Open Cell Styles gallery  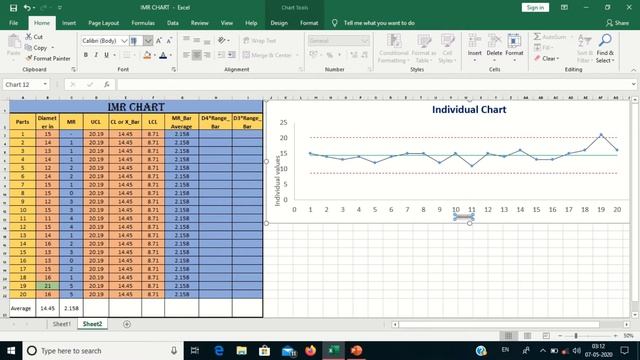[447, 49]
